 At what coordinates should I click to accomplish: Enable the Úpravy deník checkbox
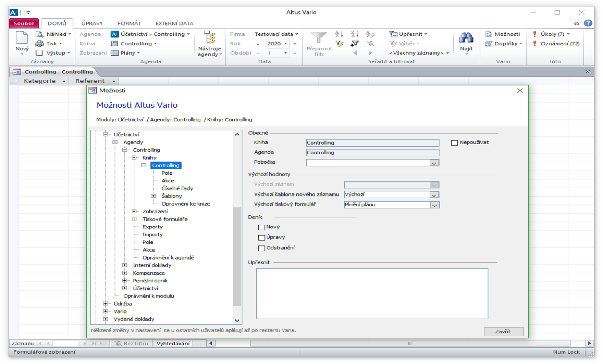point(261,238)
